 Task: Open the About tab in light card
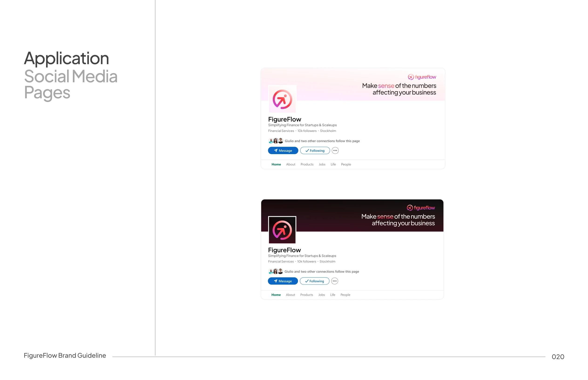click(x=291, y=164)
